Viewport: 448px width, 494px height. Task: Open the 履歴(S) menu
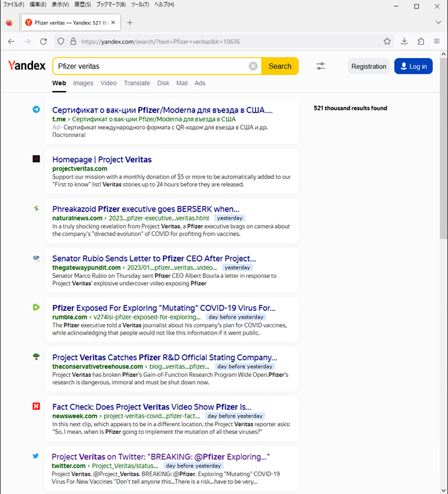point(82,5)
